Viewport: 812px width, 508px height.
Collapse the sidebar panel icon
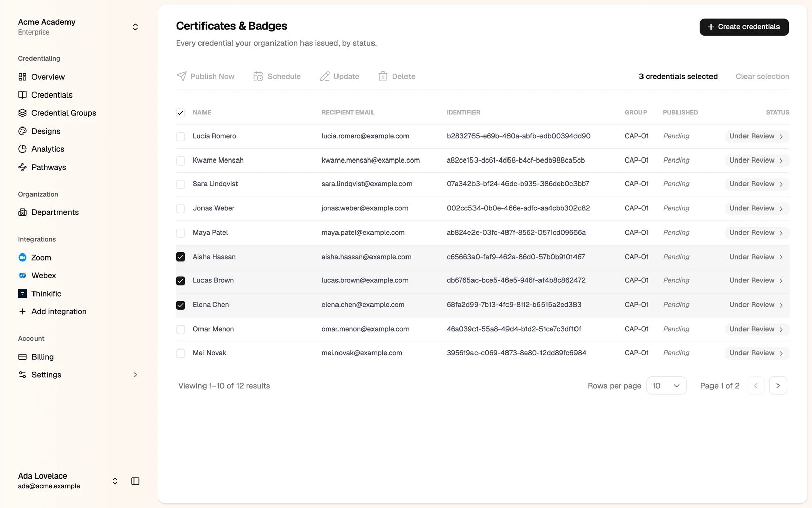coord(136,481)
